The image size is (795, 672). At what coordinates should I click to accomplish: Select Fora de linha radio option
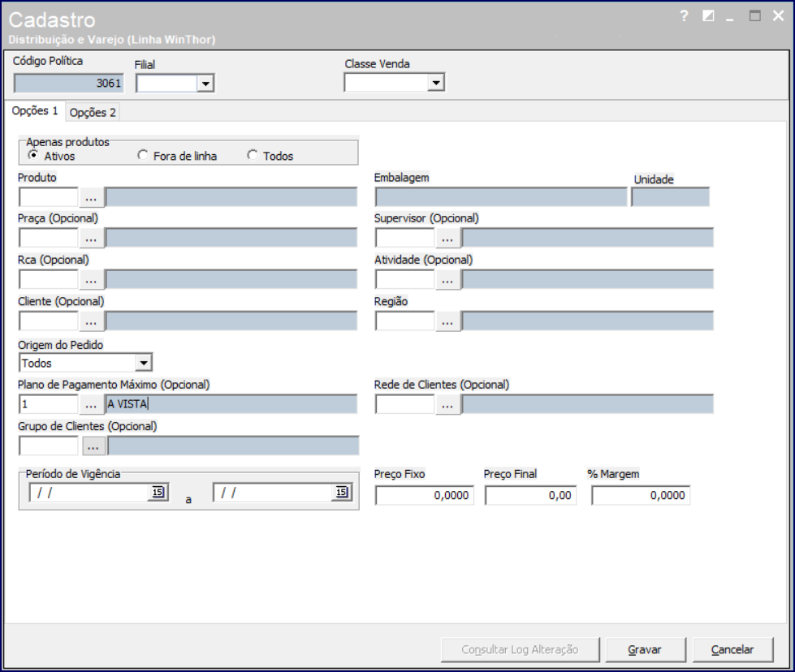click(x=143, y=155)
